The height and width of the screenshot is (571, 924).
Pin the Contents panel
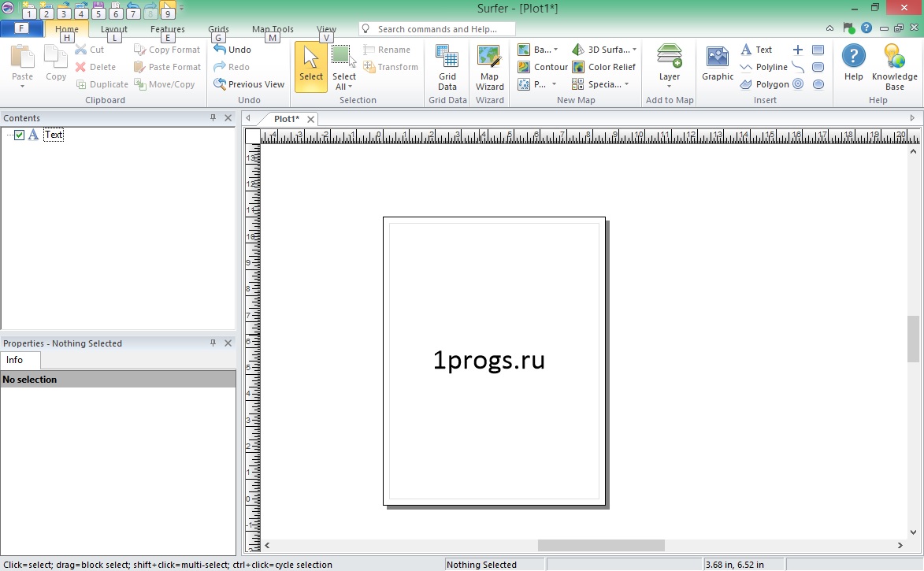[x=213, y=118]
